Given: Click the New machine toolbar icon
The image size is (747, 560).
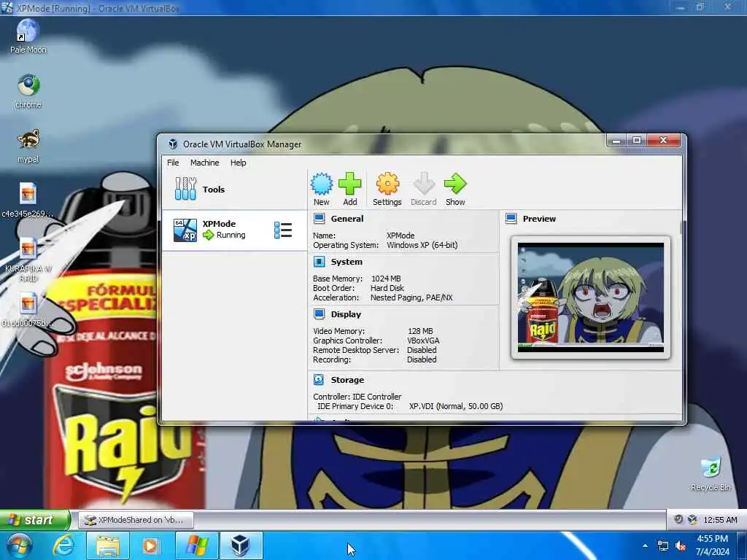Looking at the screenshot, I should [x=322, y=189].
